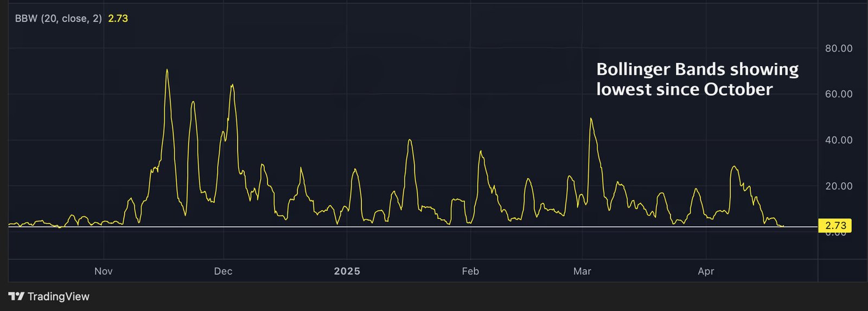Click the 80.00 price scale value
Image resolution: width=868 pixels, height=311 pixels.
tap(839, 48)
